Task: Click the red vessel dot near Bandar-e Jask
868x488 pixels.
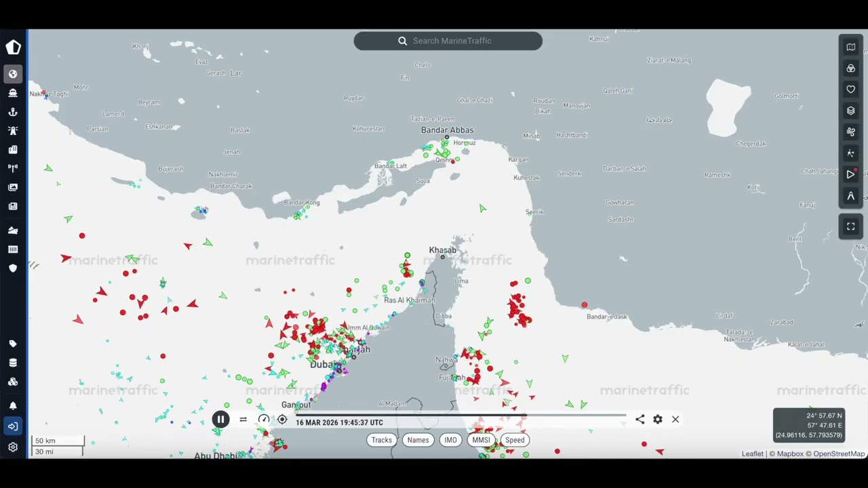Action: 585,305
